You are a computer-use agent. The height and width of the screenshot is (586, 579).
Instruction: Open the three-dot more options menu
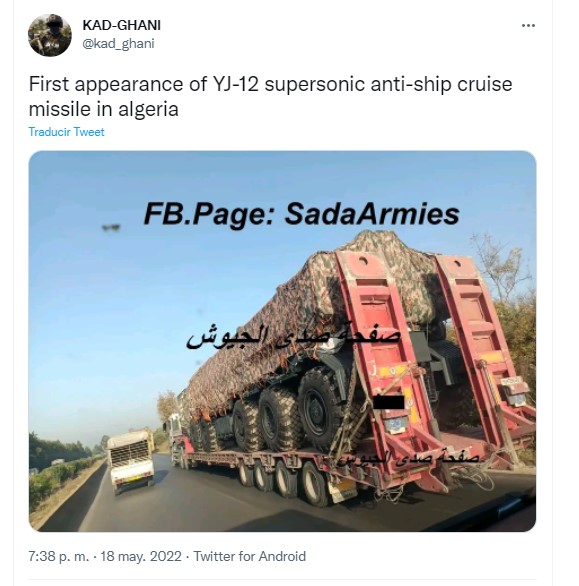528,25
